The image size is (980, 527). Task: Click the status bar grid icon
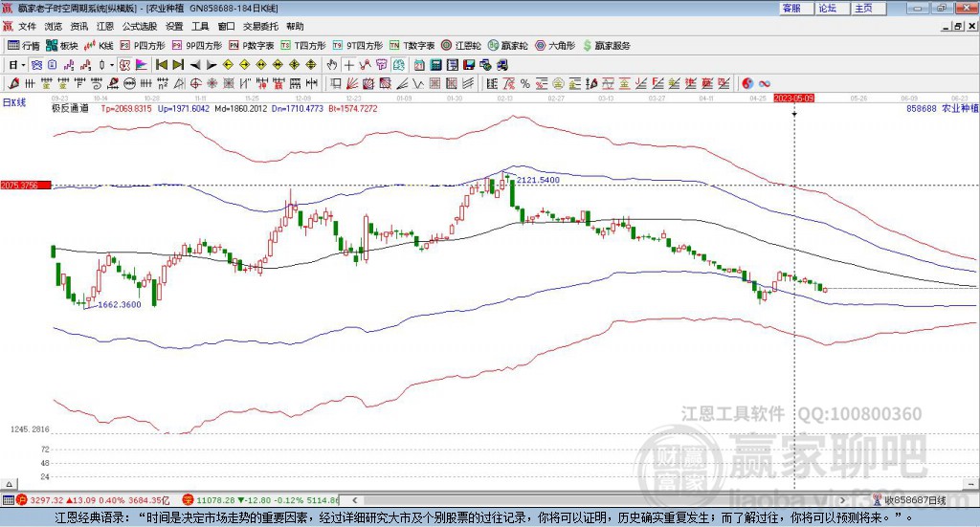pos(8,500)
